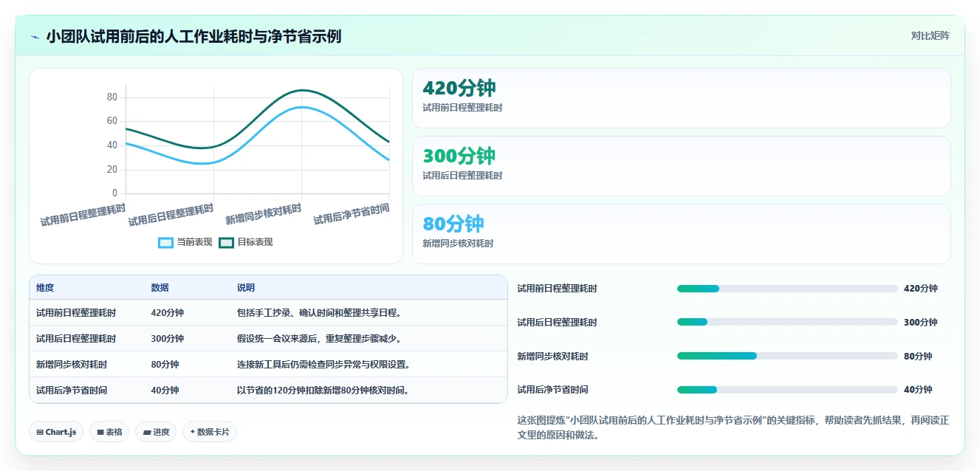This screenshot has height=471, width=980.
Task: Open the 80分钟 stat card
Action: (681, 234)
